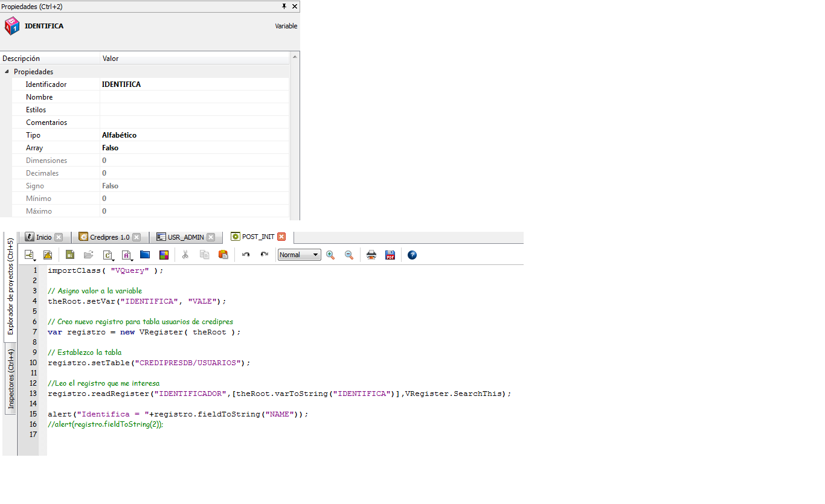Click the empty Estilos value field
The width and height of the screenshot is (825, 504).
pos(194,110)
